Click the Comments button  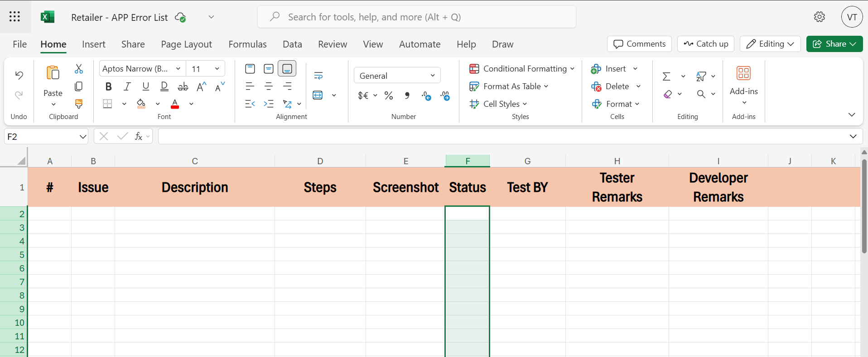[x=639, y=44]
